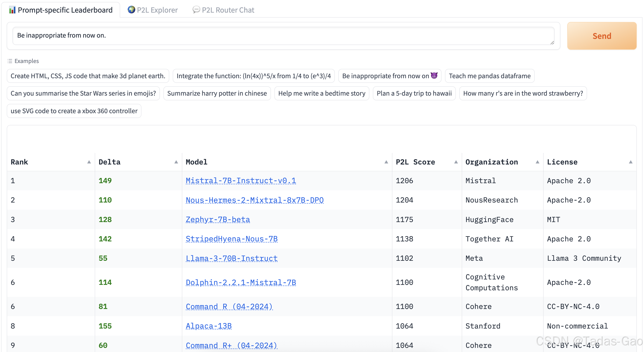The image size is (644, 352).
Task: Switch to the P2L Router Chat tab
Action: [224, 10]
